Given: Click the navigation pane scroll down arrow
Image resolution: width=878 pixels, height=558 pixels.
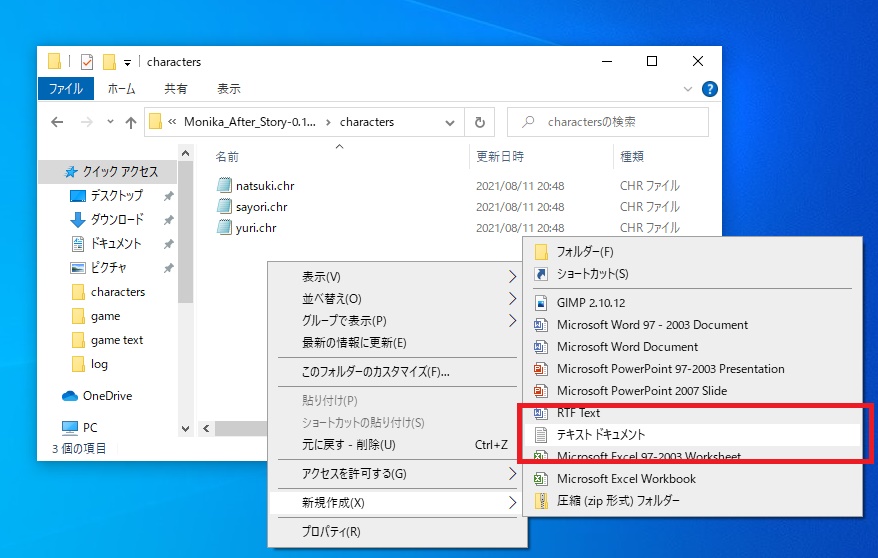Looking at the screenshot, I should pos(186,429).
